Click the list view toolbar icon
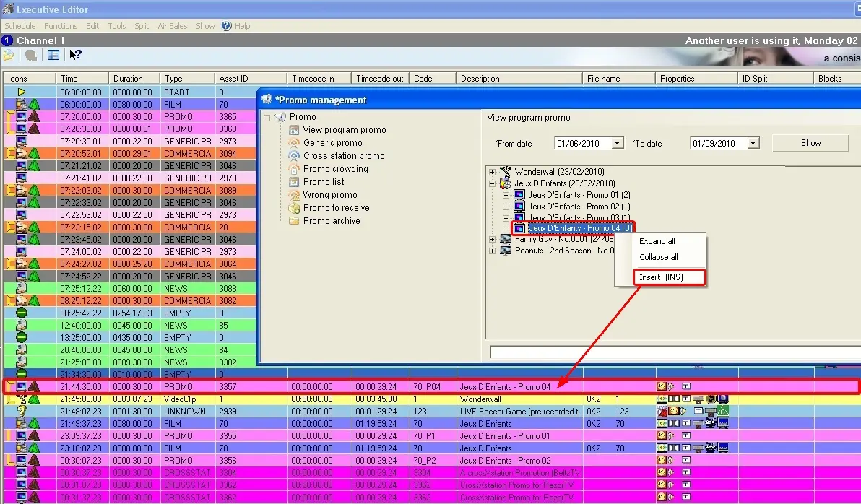The width and height of the screenshot is (861, 504). coord(53,55)
